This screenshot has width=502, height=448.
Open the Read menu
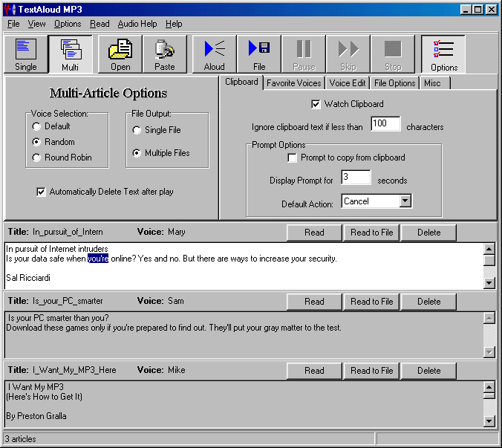[100, 24]
